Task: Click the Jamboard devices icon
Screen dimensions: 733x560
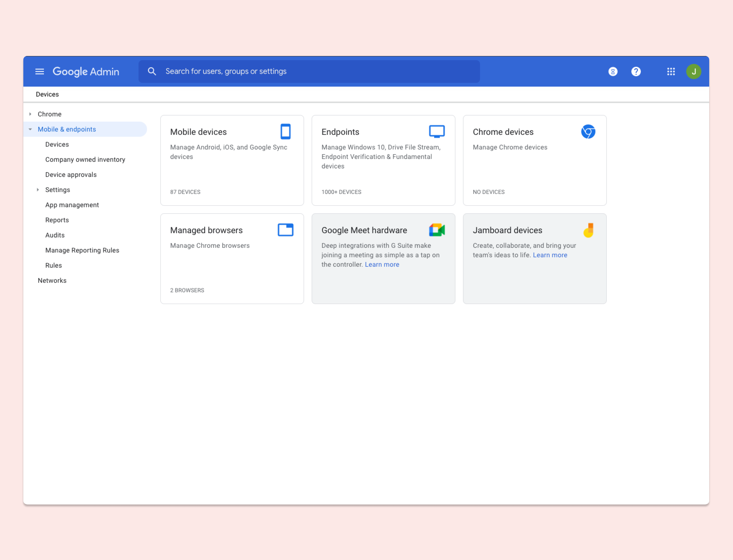Action: tap(589, 231)
